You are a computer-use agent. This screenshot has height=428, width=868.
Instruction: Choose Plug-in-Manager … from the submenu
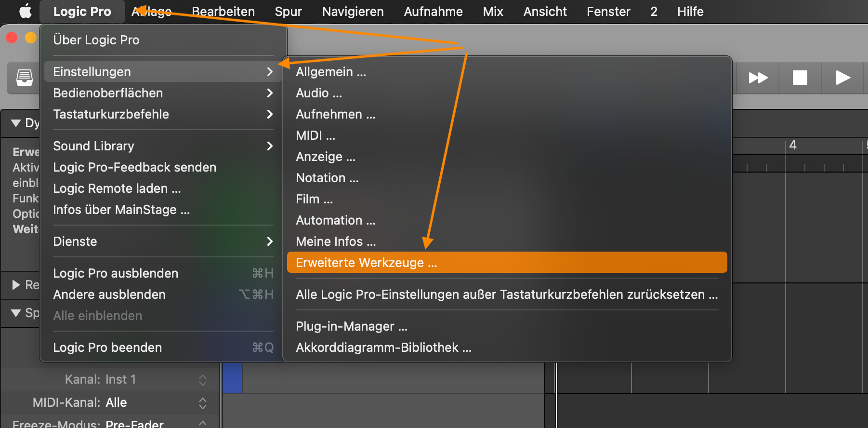[x=352, y=326]
